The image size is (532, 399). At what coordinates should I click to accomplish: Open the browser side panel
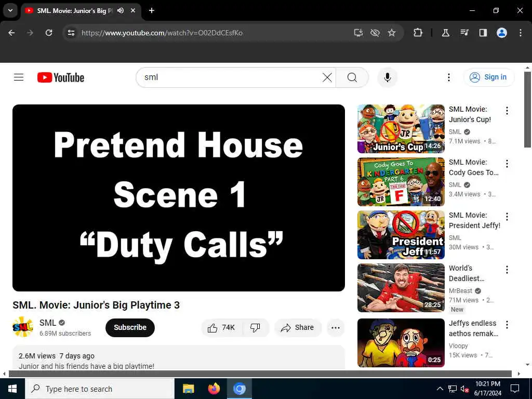point(483,33)
